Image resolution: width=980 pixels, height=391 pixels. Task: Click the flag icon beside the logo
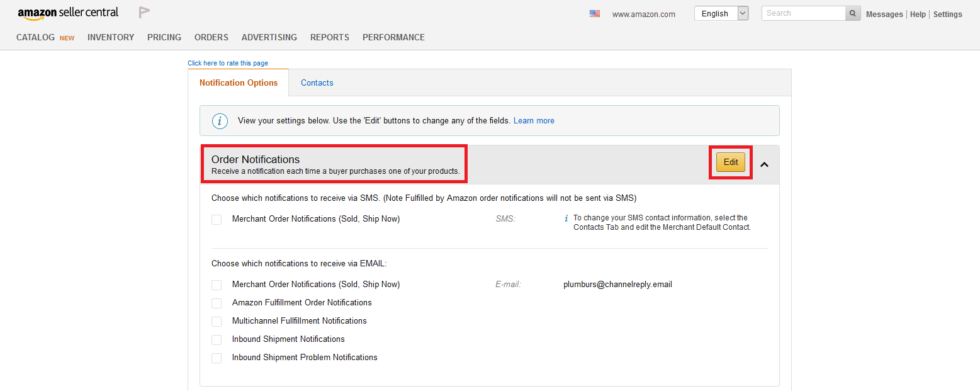(144, 13)
